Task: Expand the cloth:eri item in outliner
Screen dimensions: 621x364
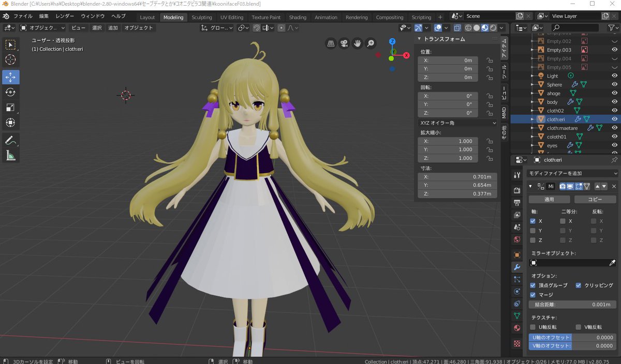Action: [533, 119]
